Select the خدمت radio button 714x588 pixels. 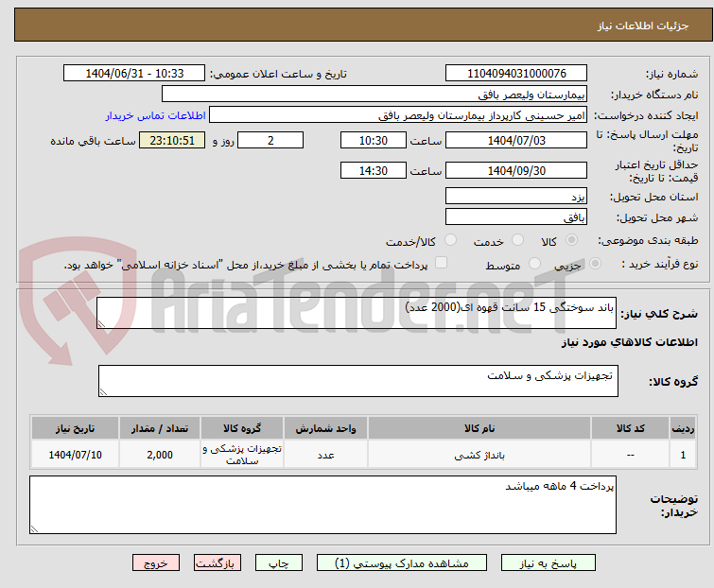(517, 240)
